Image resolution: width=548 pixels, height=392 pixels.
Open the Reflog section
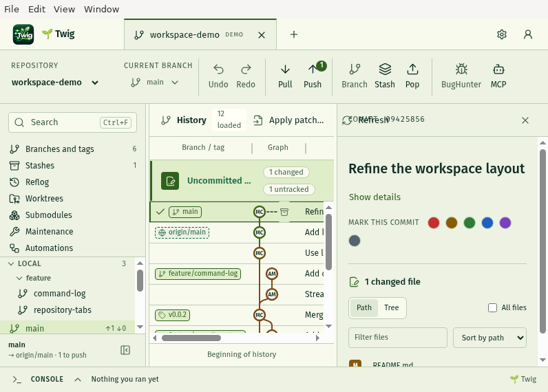tap(73, 182)
